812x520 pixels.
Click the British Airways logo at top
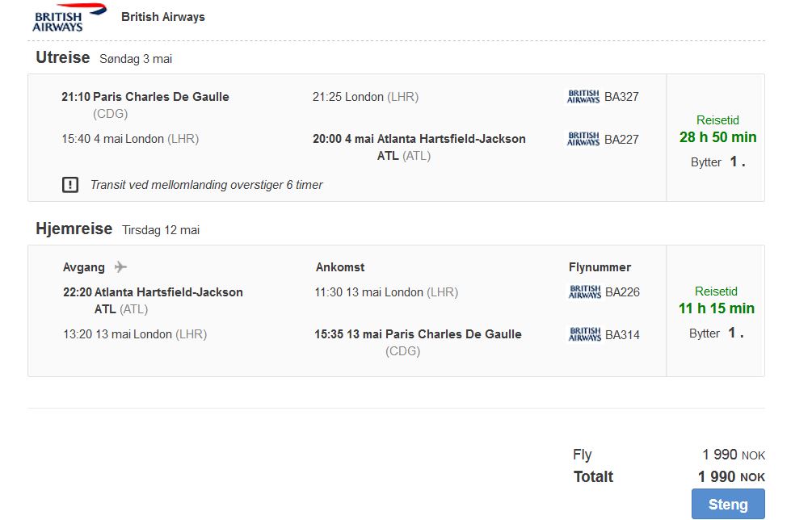coord(69,17)
